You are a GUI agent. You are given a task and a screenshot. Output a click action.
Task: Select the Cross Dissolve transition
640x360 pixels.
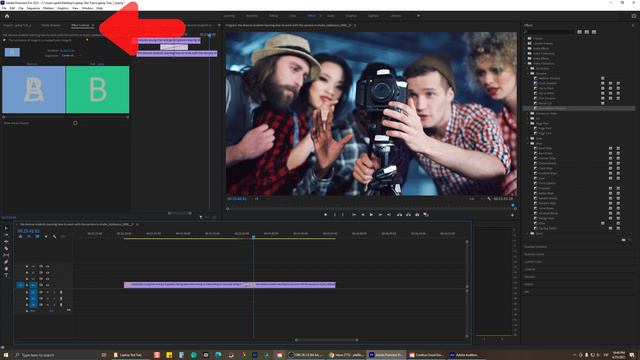[x=547, y=83]
